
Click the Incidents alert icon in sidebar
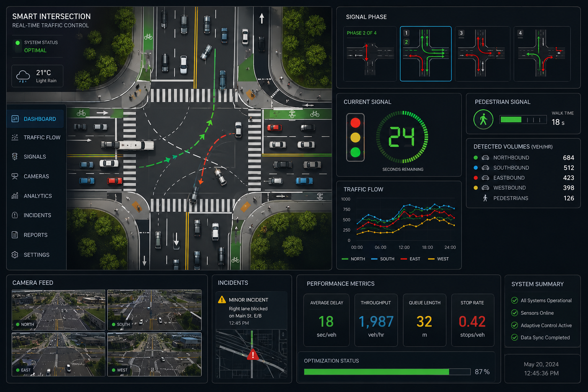(15, 215)
